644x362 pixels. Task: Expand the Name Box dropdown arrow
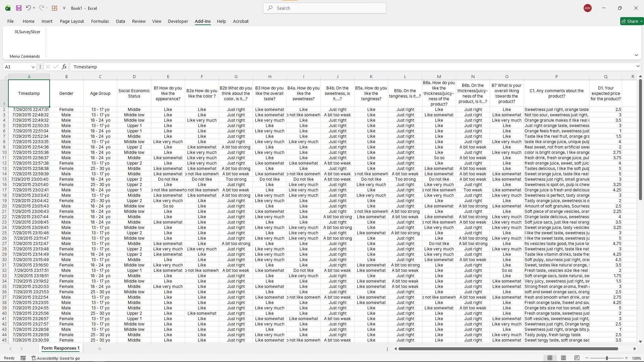click(33, 67)
